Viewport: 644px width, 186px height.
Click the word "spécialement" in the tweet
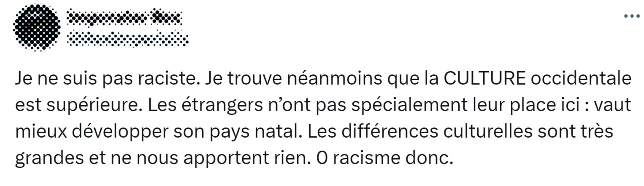[x=409, y=105]
